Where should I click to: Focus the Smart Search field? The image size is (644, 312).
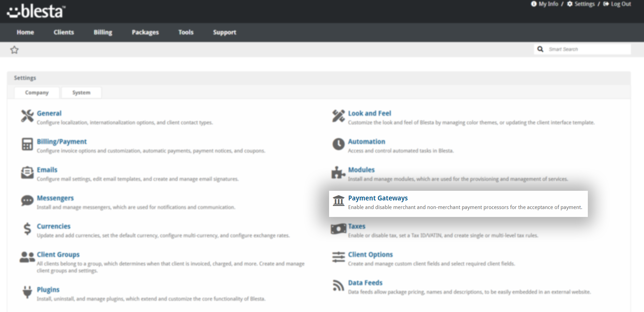(587, 49)
